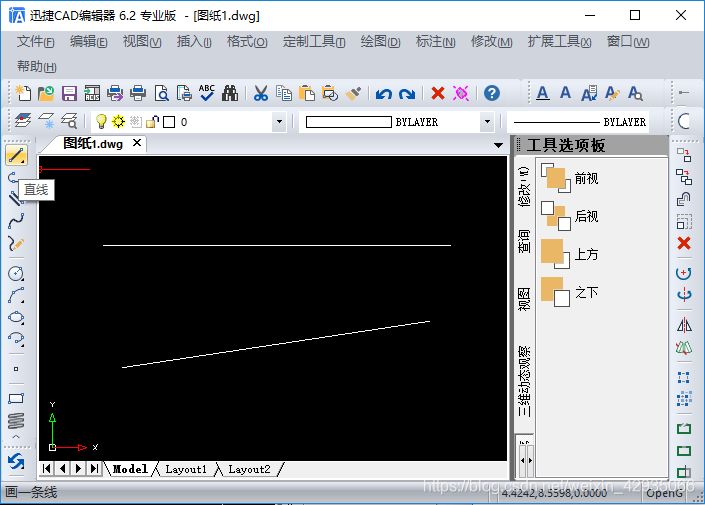Open the 修改(M) menu
Screen dimensions: 705x505
coord(491,42)
